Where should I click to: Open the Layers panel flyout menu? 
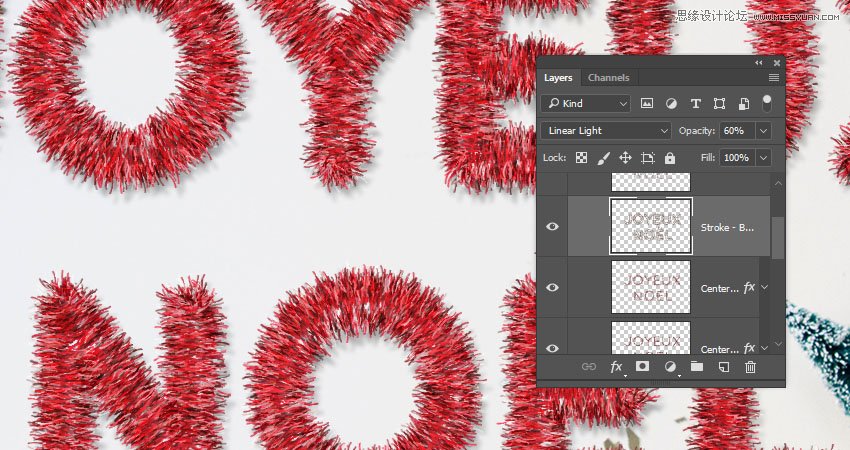click(773, 78)
